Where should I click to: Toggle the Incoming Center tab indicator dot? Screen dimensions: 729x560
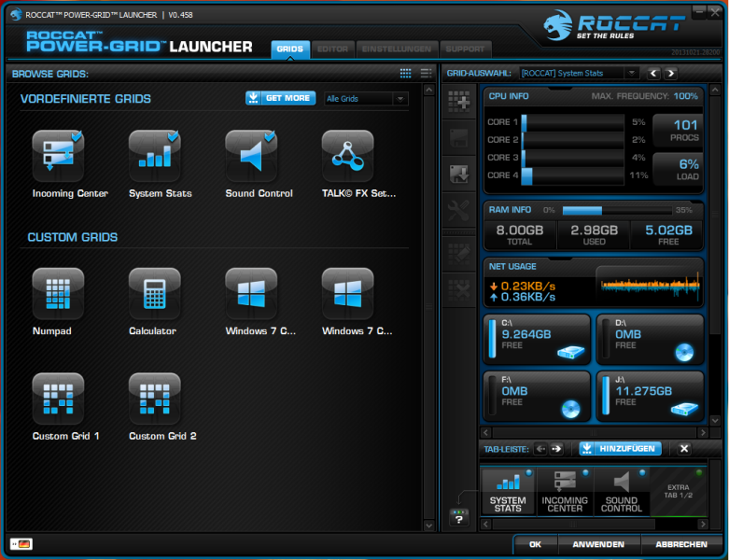585,472
